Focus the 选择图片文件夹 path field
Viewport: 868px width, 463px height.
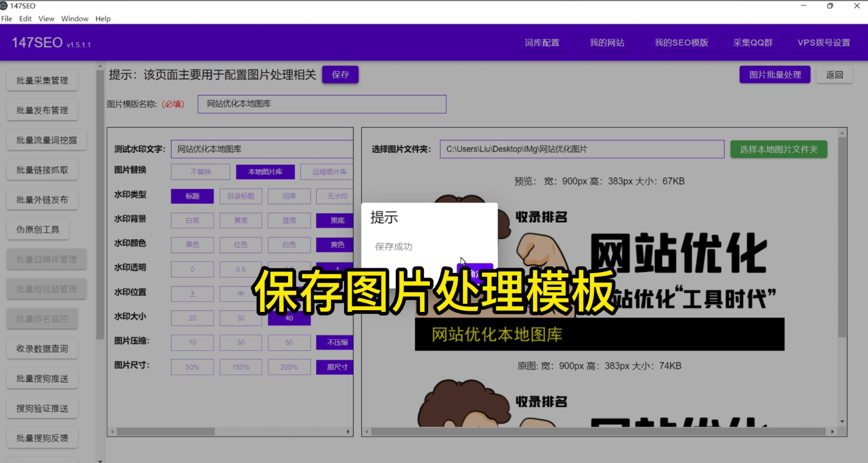(582, 149)
